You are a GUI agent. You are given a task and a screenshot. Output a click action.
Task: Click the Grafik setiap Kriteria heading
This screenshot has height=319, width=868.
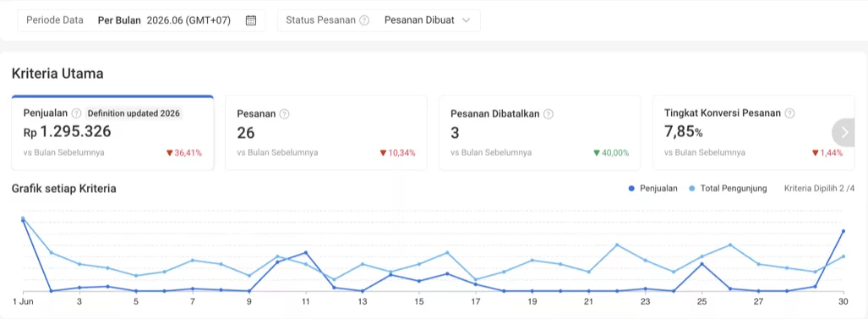point(63,189)
